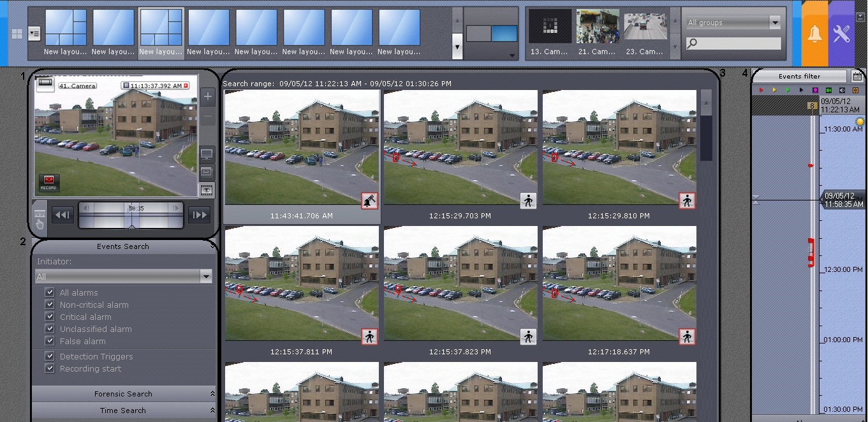The width and height of the screenshot is (868, 422).
Task: Click the layout grid icon at far left
Action: pyautogui.click(x=17, y=33)
